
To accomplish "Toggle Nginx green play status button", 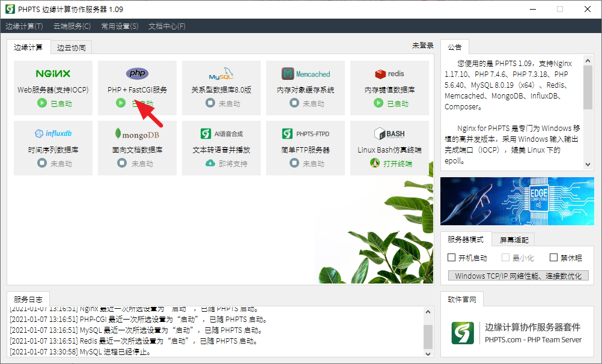I will [x=42, y=103].
